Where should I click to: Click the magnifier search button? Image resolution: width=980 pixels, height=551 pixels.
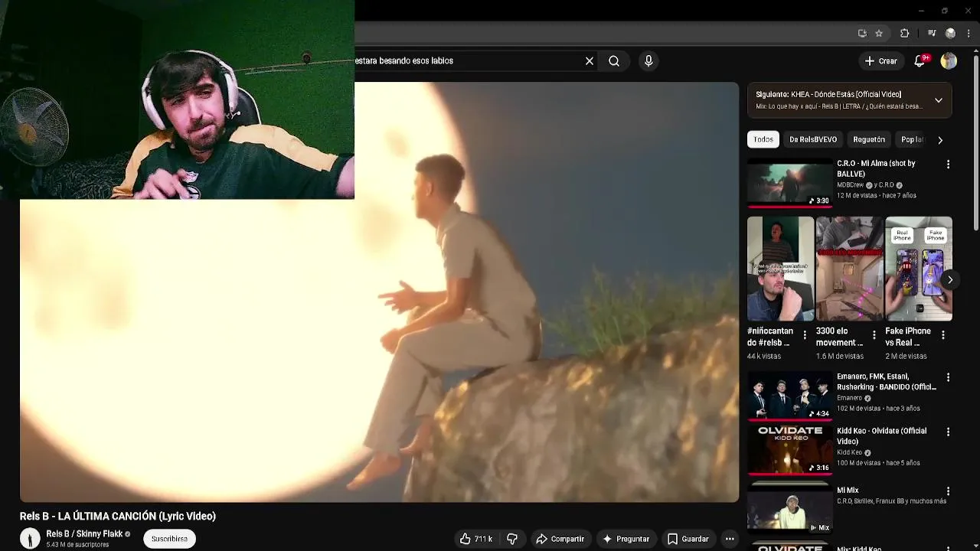(614, 60)
